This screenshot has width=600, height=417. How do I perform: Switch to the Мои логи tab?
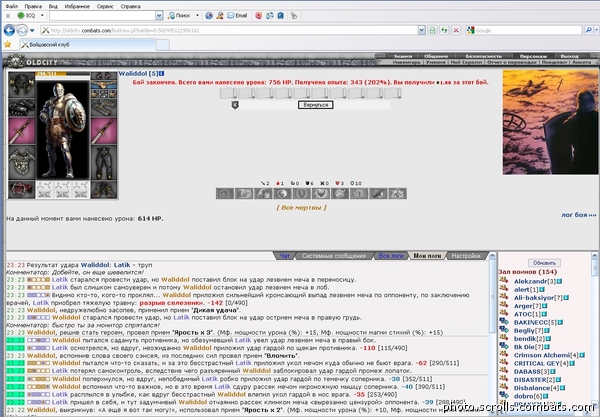click(x=427, y=256)
